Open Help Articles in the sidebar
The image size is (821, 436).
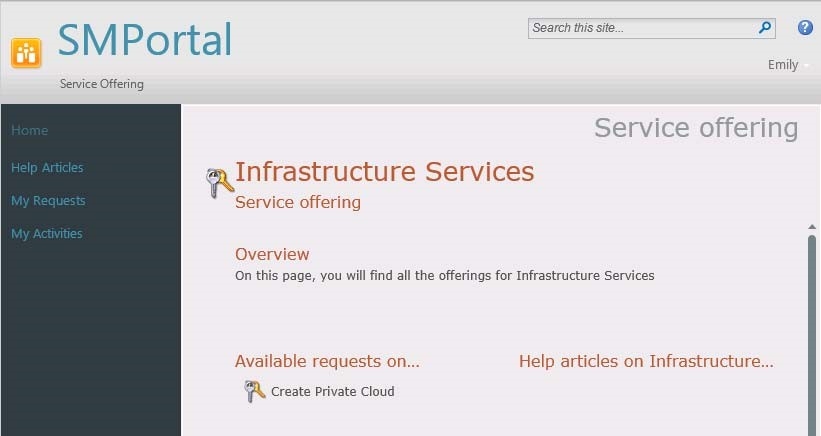click(x=47, y=167)
